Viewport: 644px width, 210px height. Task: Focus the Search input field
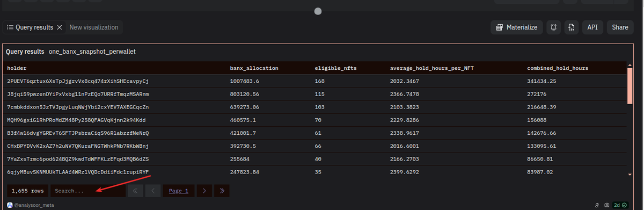[88, 191]
